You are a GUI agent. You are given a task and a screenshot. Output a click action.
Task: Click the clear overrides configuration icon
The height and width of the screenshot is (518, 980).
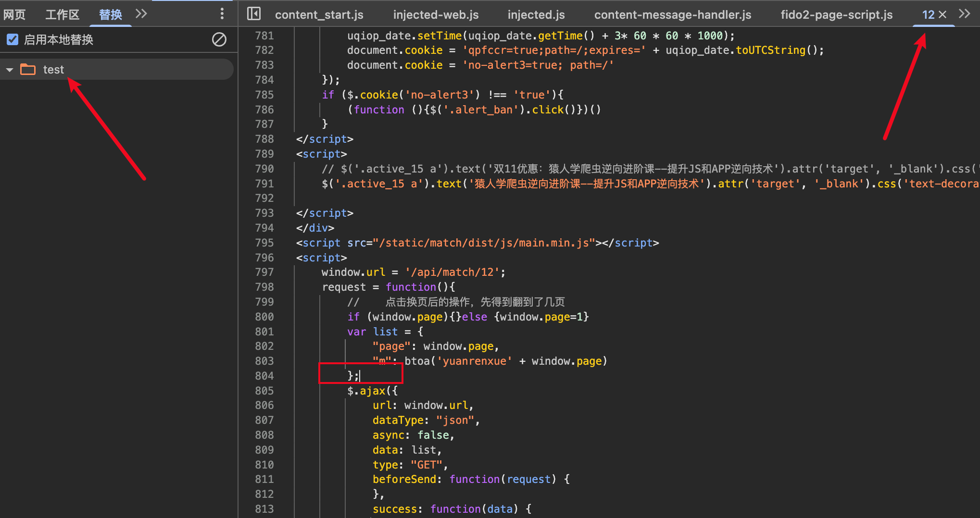point(219,39)
